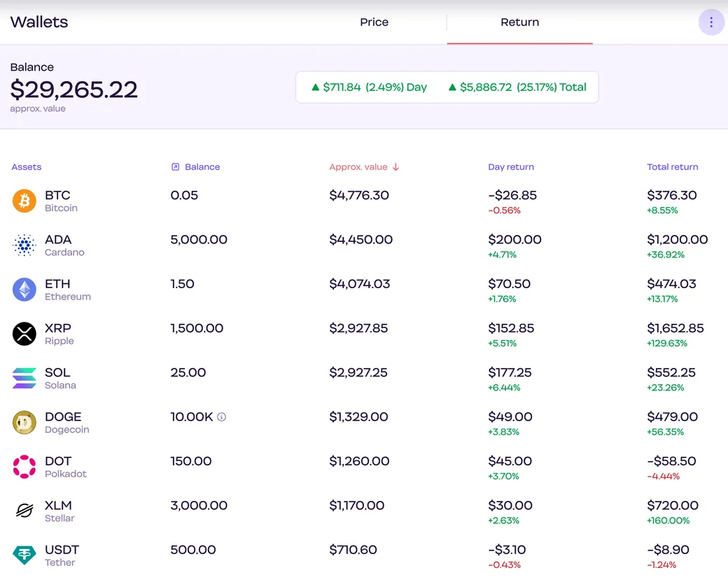Click the Dogecoin icon
Screen dimensions: 728x582
pyautogui.click(x=24, y=423)
